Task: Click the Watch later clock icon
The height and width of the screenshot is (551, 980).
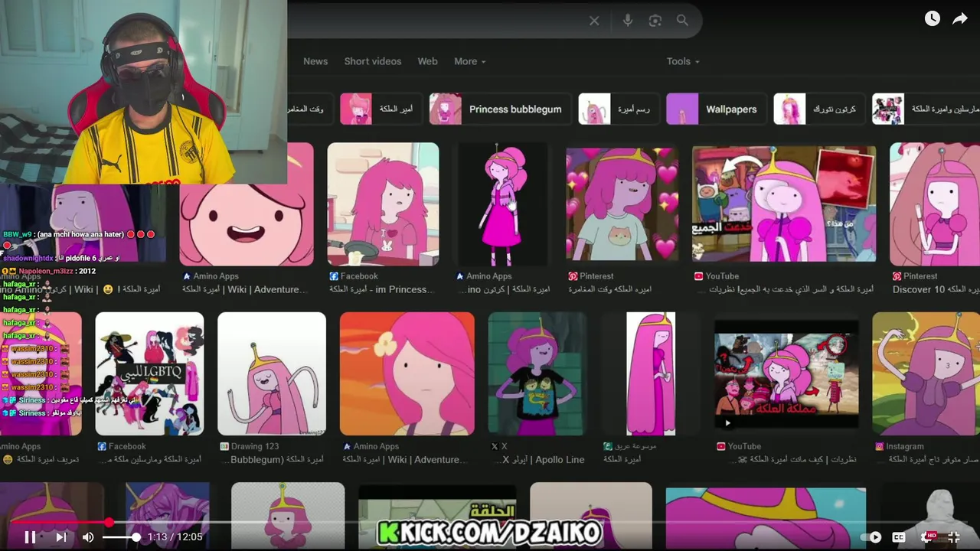Action: (932, 18)
